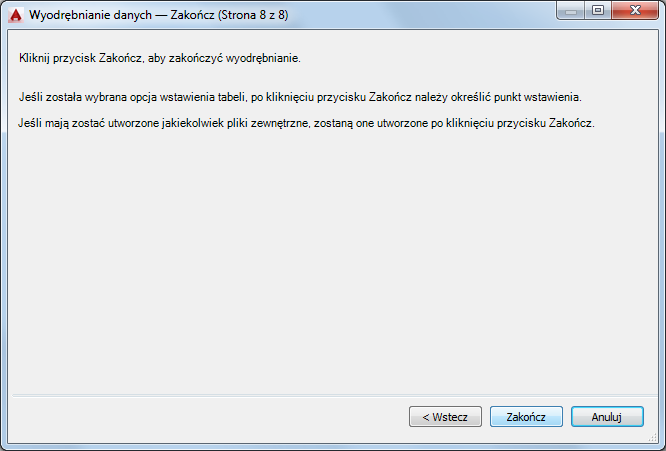Image resolution: width=666 pixels, height=451 pixels.
Task: Cancel the wizard with the Anuluj button
Action: pos(607,416)
